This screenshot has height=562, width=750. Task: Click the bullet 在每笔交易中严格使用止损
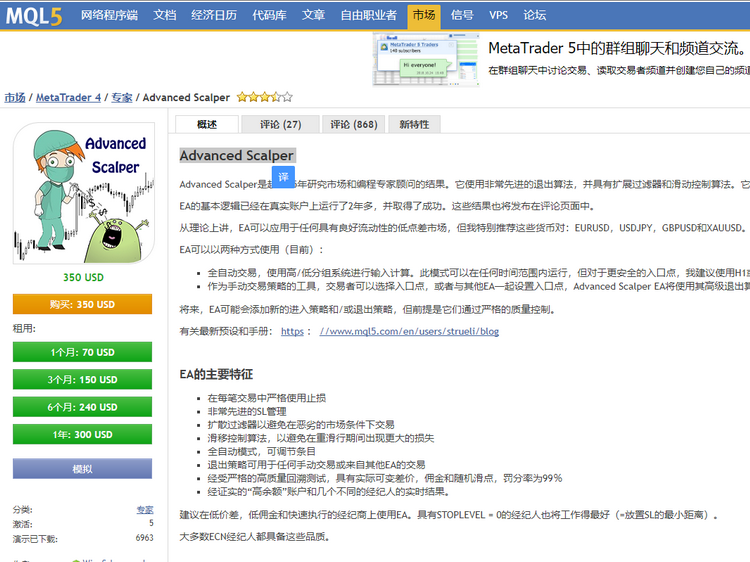click(267, 398)
